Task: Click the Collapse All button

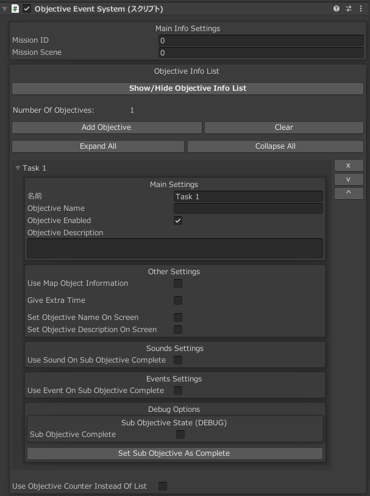Action: 275,146
